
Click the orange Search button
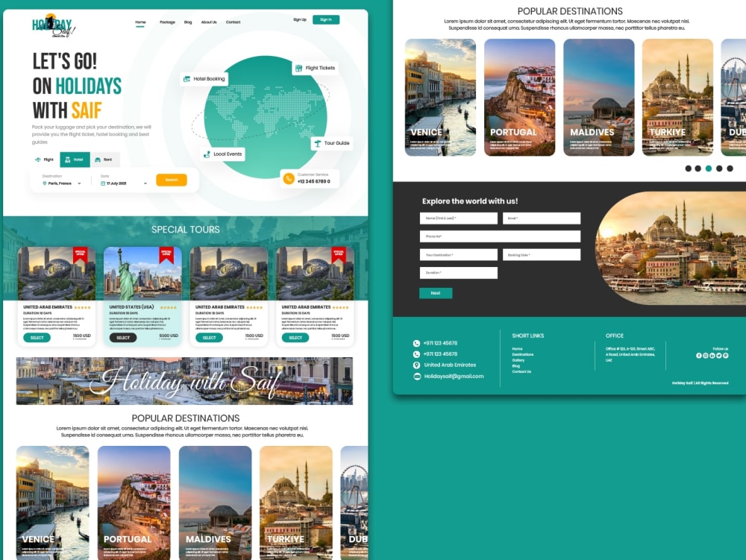[x=172, y=180]
